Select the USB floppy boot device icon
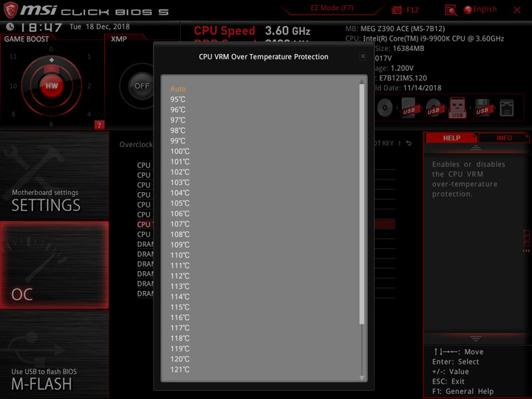 tap(482, 108)
